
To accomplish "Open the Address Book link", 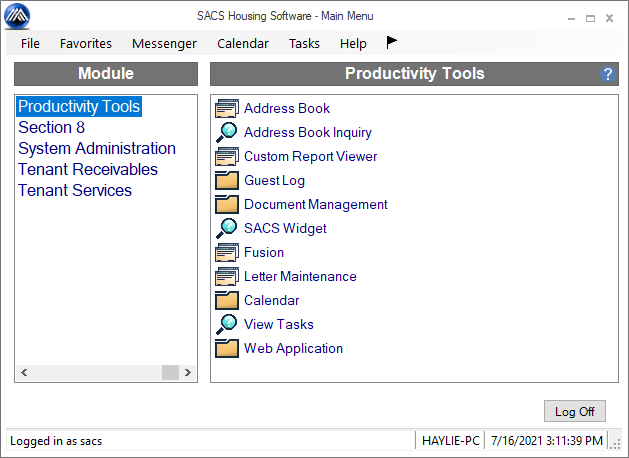I will [287, 108].
